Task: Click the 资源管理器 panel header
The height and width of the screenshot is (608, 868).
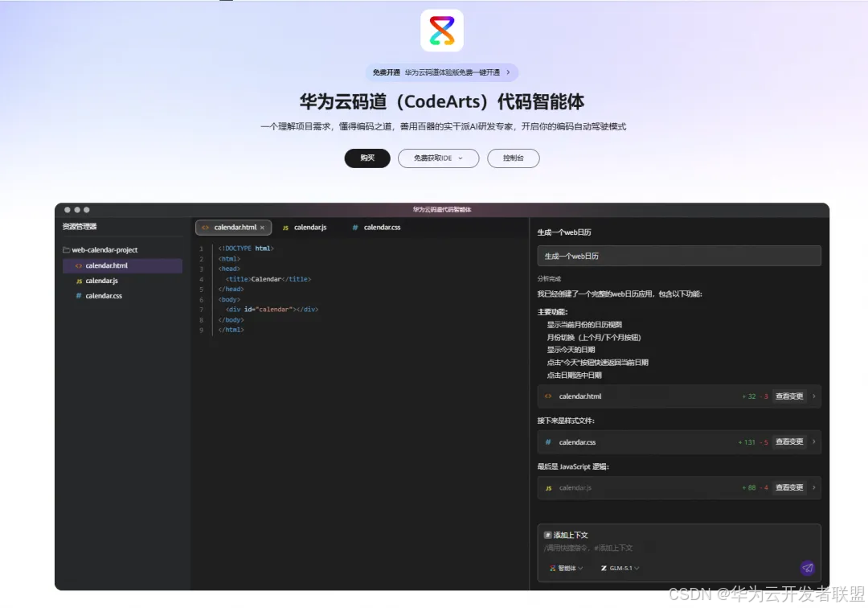Action: (80, 227)
